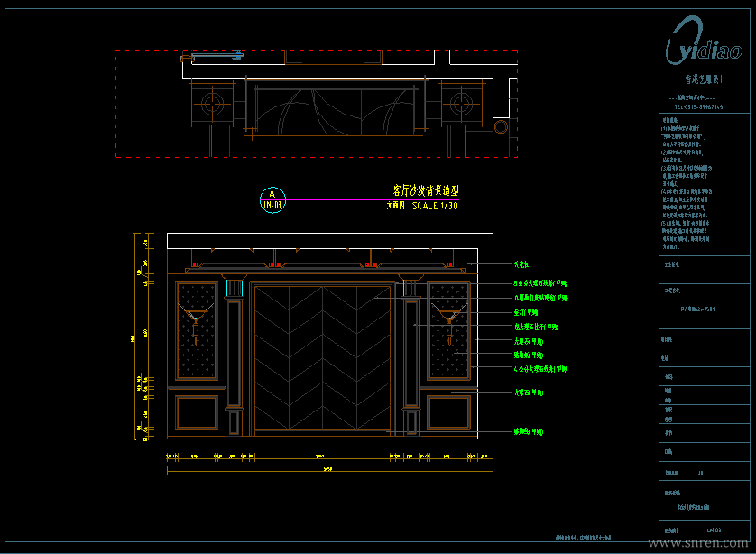Click the telephone number line in the title block

pyautogui.click(x=698, y=107)
